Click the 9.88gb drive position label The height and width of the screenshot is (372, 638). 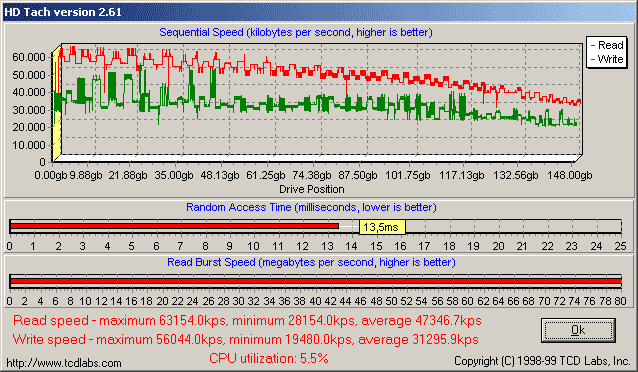86,175
